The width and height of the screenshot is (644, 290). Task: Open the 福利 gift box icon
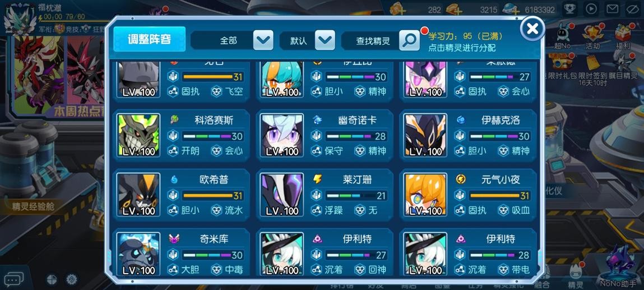[623, 37]
